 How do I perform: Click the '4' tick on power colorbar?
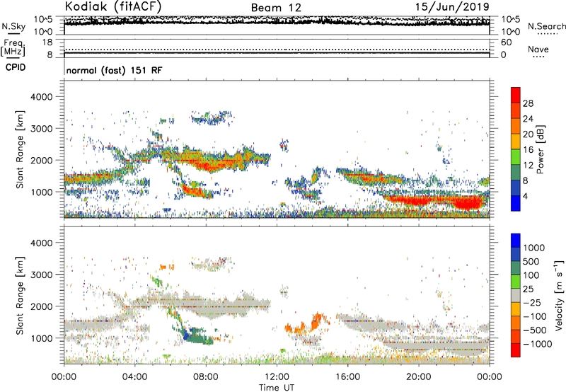click(x=525, y=197)
